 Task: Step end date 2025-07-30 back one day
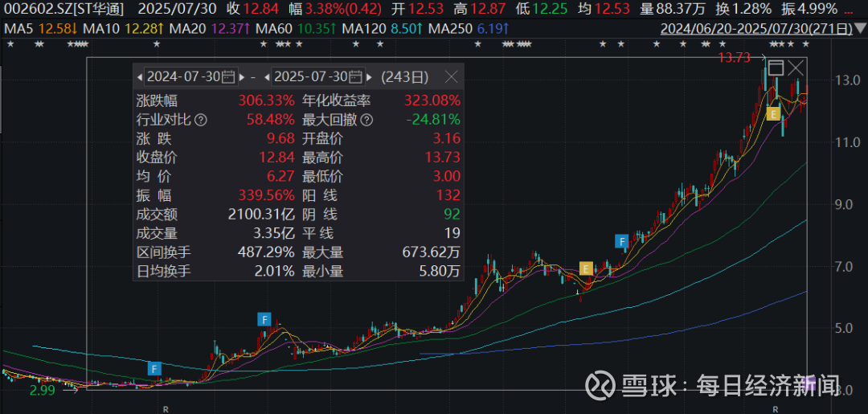point(268,77)
